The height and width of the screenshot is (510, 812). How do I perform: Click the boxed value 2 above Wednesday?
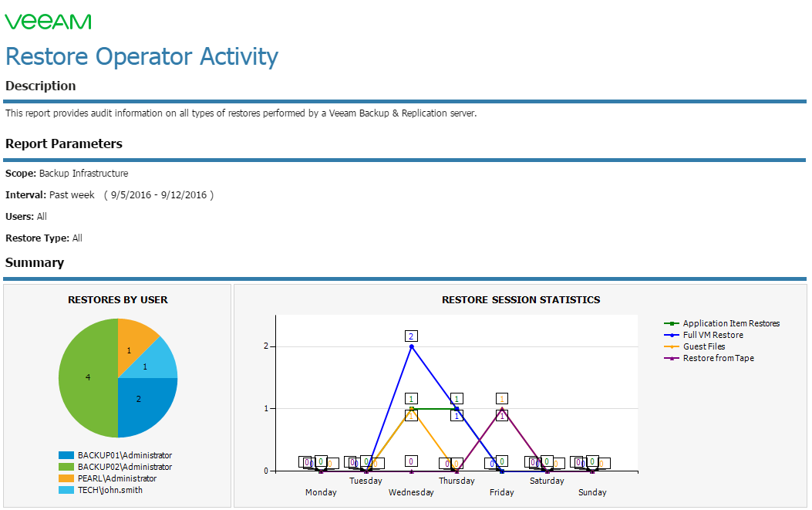coord(411,336)
